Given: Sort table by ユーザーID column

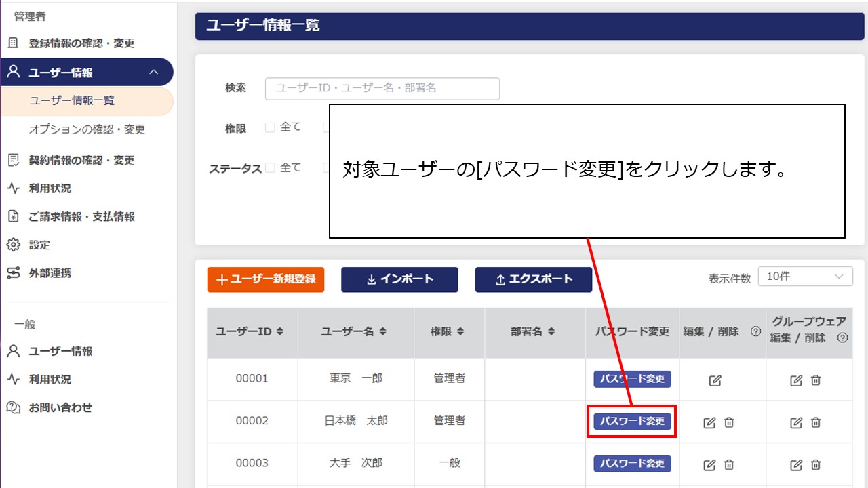Looking at the screenshot, I should (249, 332).
